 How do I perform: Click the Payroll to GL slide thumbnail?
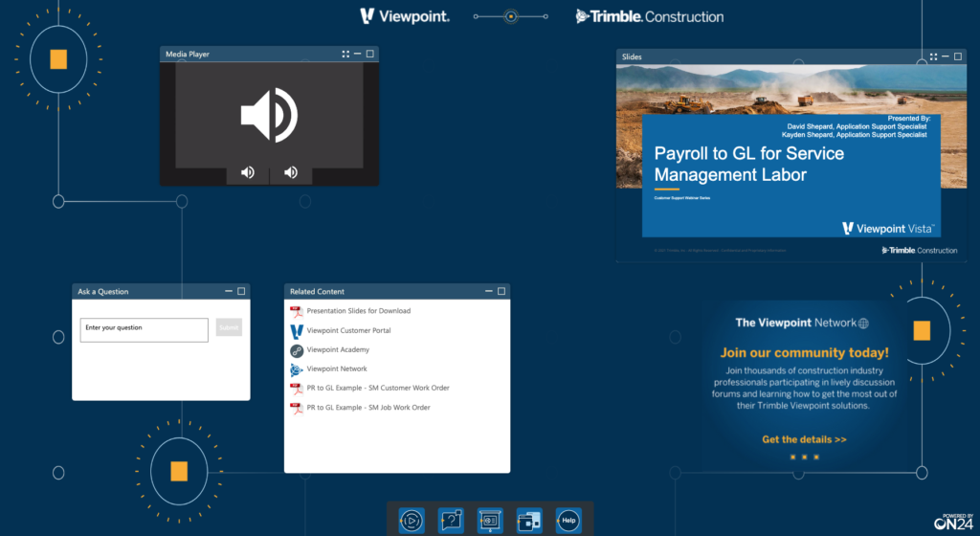coord(791,163)
